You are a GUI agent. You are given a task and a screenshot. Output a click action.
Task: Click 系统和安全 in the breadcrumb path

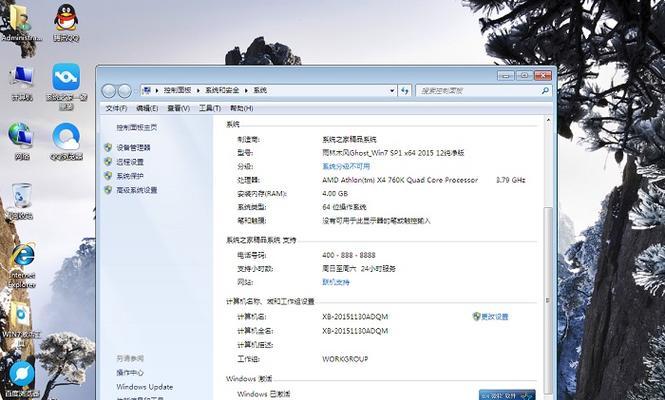click(x=222, y=90)
